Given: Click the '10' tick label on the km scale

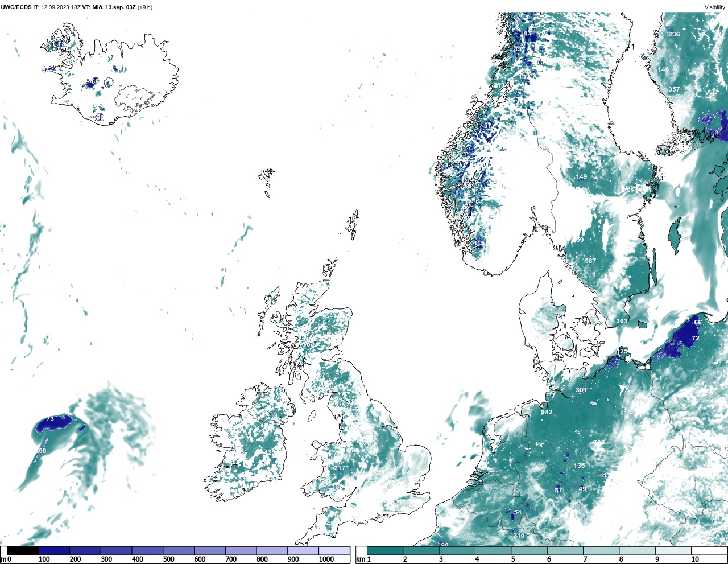Looking at the screenshot, I should coord(695,559).
